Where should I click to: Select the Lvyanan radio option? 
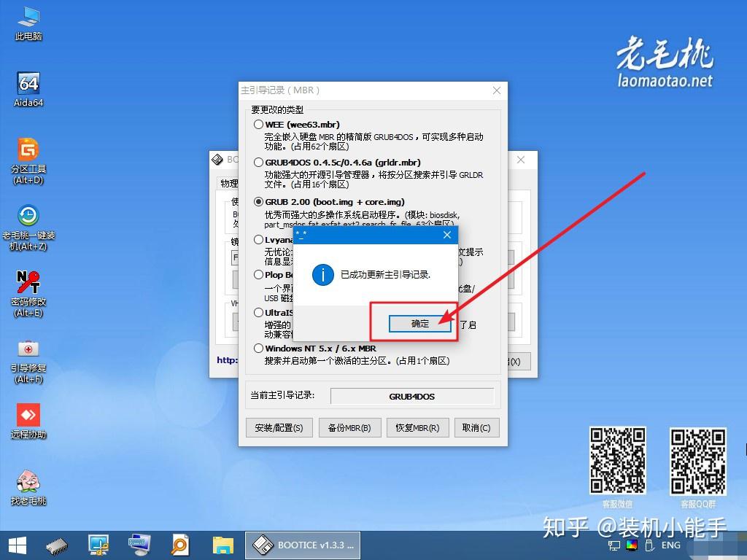coord(259,239)
